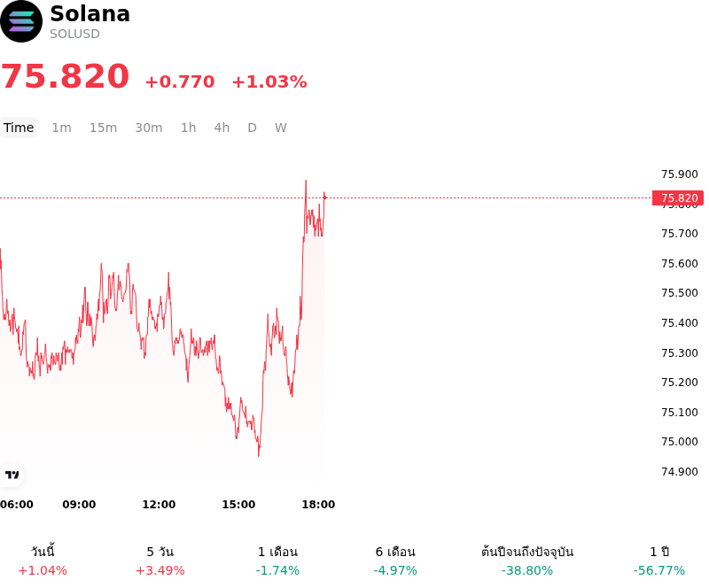Image resolution: width=709 pixels, height=588 pixels.
Task: Select the วันนี้ +1.04% range
Action: click(43, 561)
